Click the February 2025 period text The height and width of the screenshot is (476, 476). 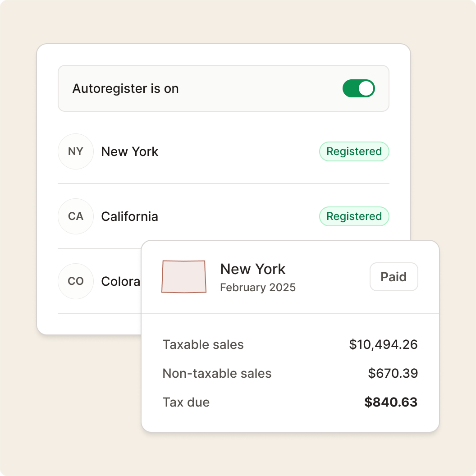click(x=258, y=288)
